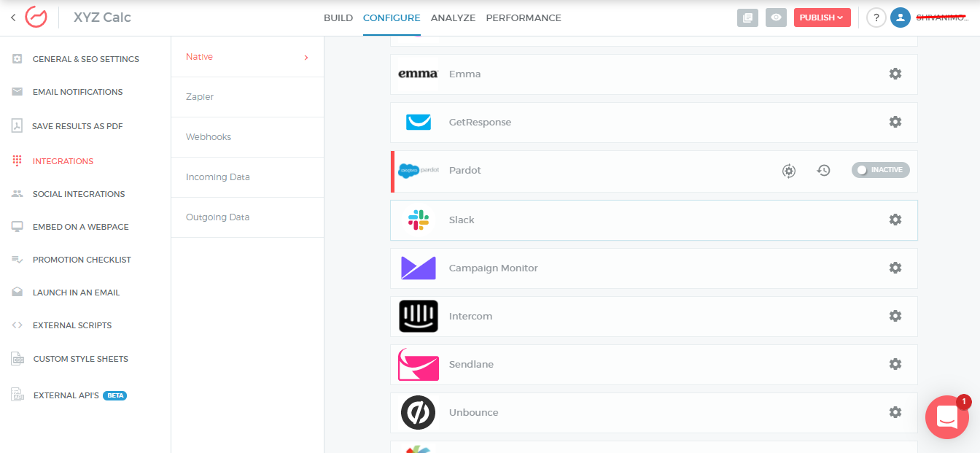Open GetResponse settings gear
The height and width of the screenshot is (453, 980).
click(895, 122)
